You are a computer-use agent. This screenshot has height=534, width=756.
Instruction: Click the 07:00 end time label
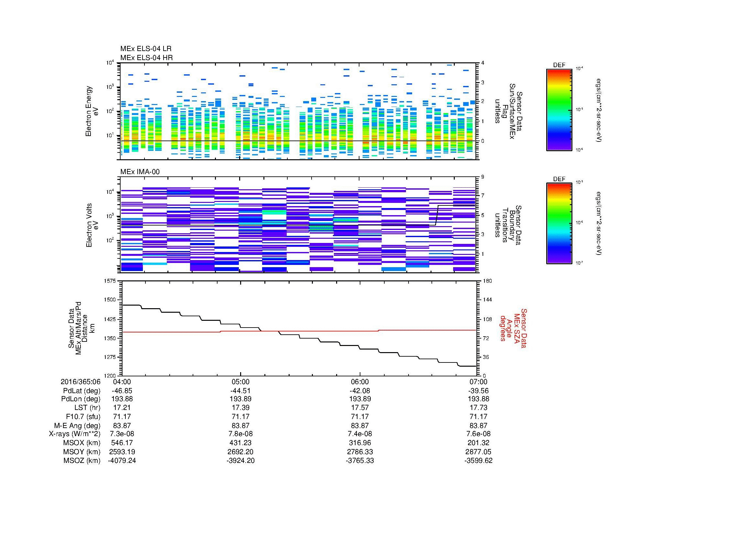coord(478,382)
